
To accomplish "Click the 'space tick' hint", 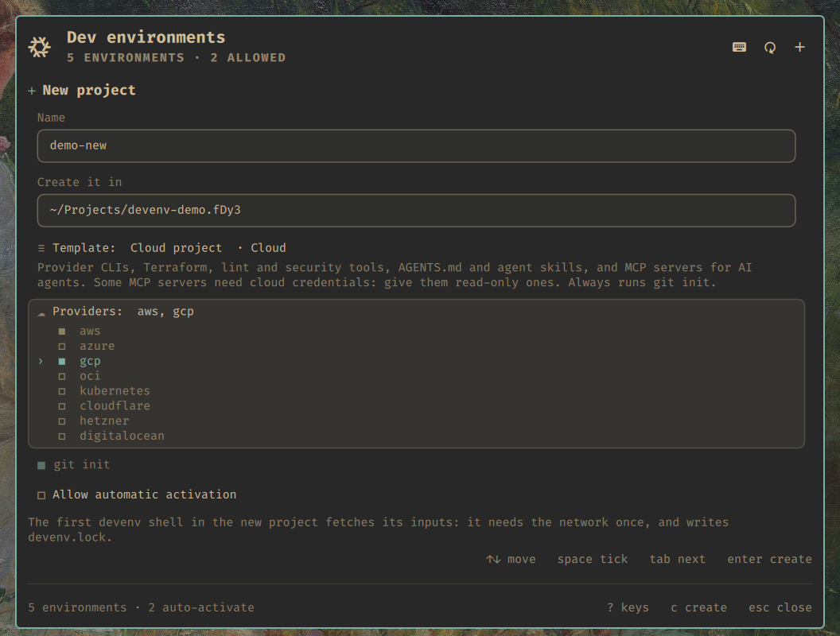I will [x=593, y=559].
